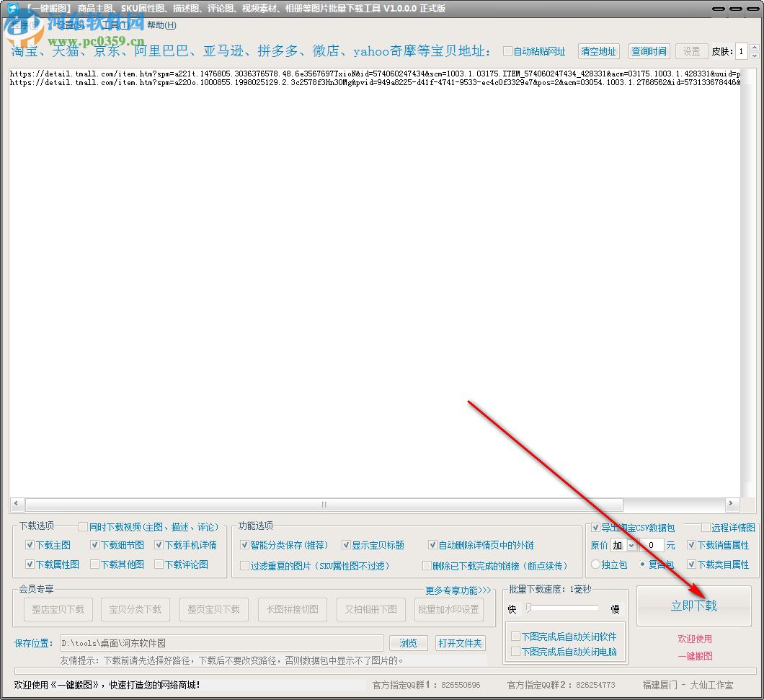Screen dimensions: 764x700
Task: Click 福建厦门 - 大仙工作室 status text
Action: pos(688,685)
